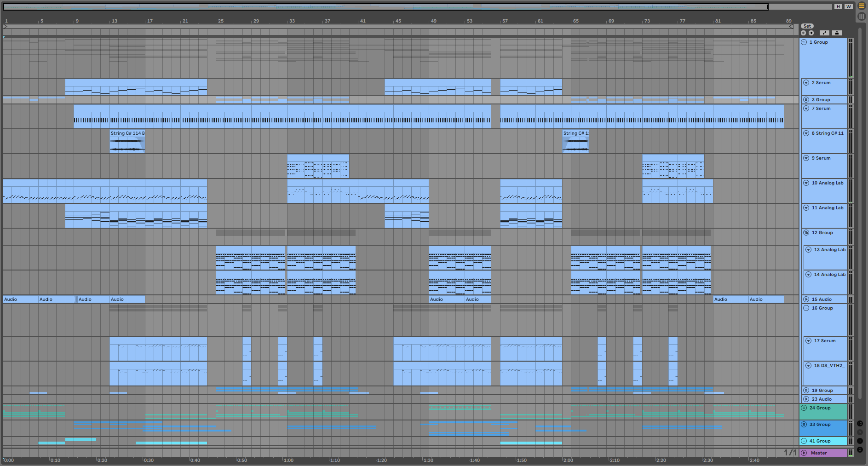Toggle the D track delay button
Screen dimensions: 868x466
(x=860, y=449)
